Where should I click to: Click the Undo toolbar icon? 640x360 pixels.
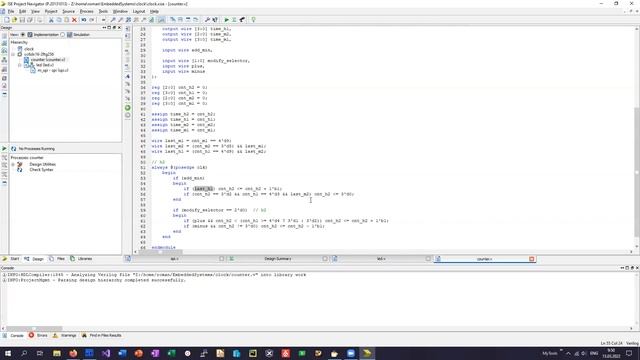tap(84, 20)
